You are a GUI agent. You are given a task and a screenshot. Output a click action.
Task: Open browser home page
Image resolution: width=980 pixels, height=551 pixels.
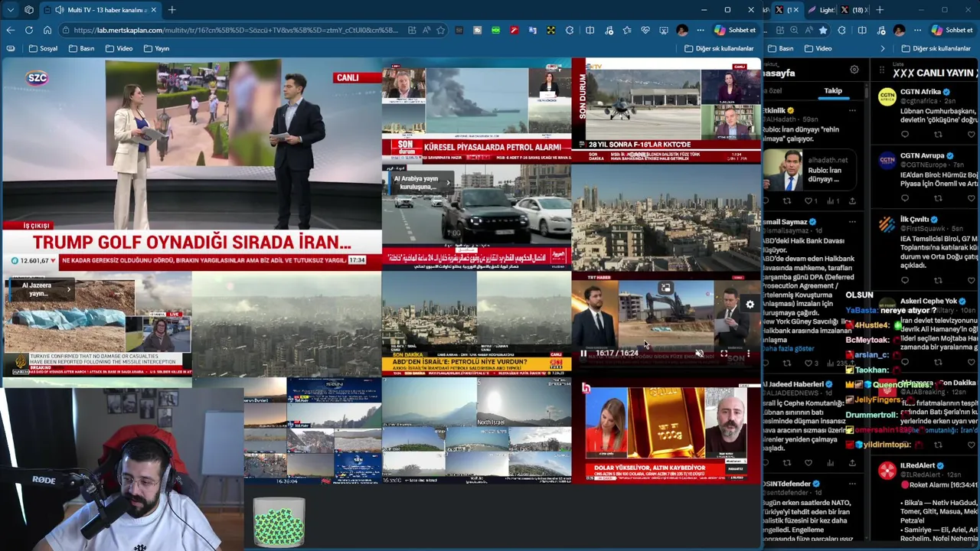click(47, 30)
